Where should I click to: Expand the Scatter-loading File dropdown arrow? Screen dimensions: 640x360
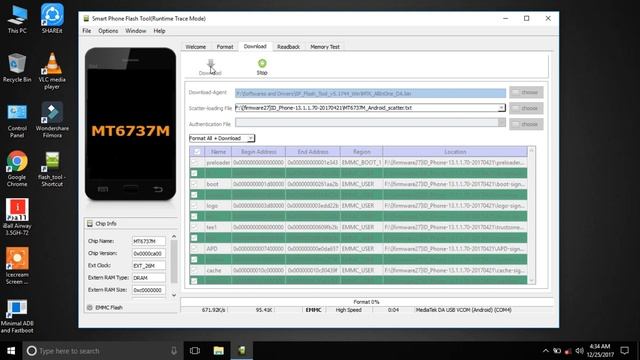coord(501,108)
